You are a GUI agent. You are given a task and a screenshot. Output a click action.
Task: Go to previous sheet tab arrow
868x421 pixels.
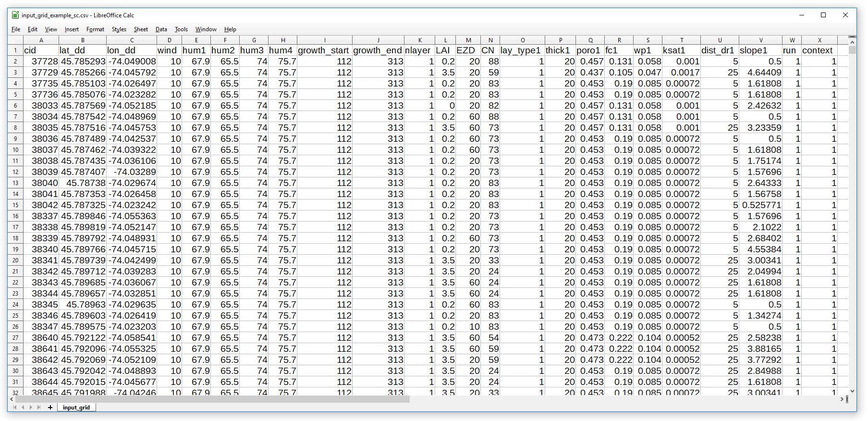click(23, 408)
